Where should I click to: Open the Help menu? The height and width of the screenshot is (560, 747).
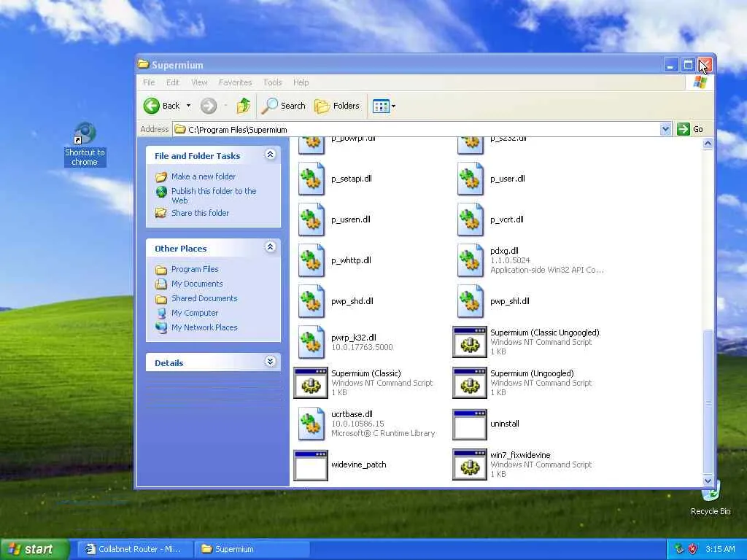(x=301, y=82)
